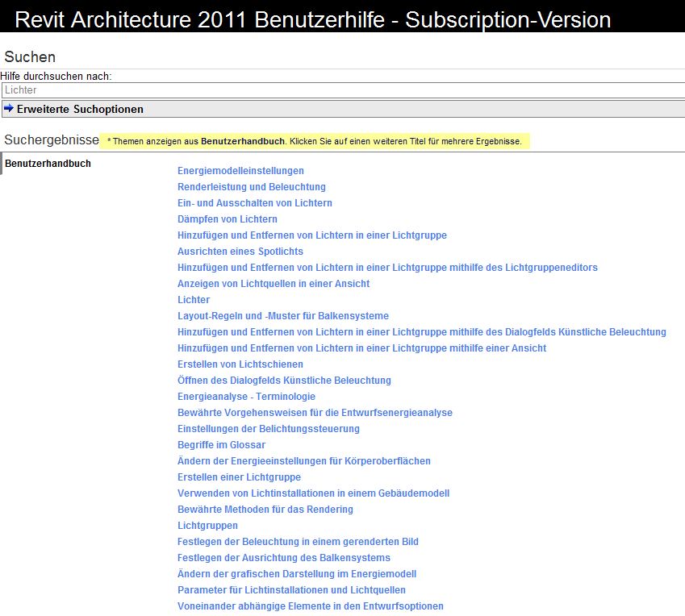Open Erstellen von Lichtschienen topic
Screen dimensions: 685x616
click(240, 364)
